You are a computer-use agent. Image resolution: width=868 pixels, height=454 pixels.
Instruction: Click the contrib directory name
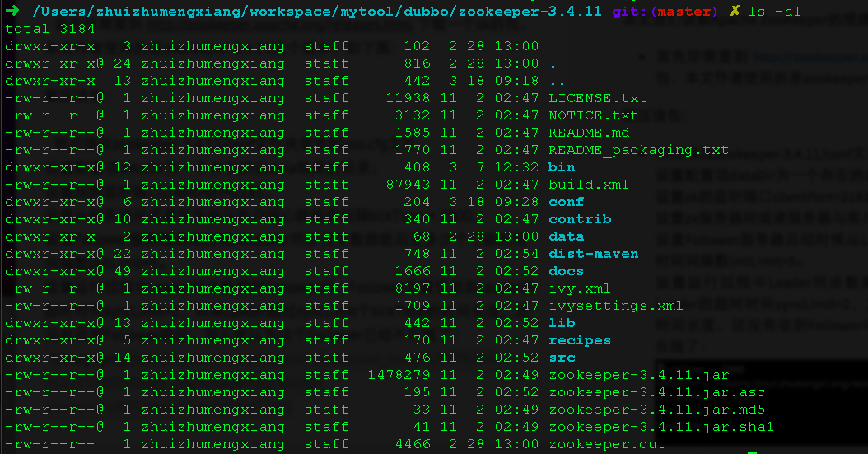point(580,219)
